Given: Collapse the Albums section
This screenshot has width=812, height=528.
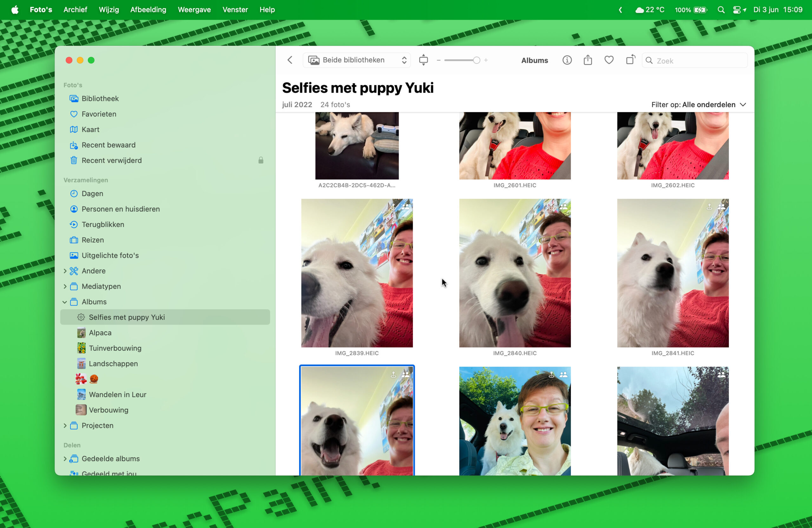Looking at the screenshot, I should point(65,302).
